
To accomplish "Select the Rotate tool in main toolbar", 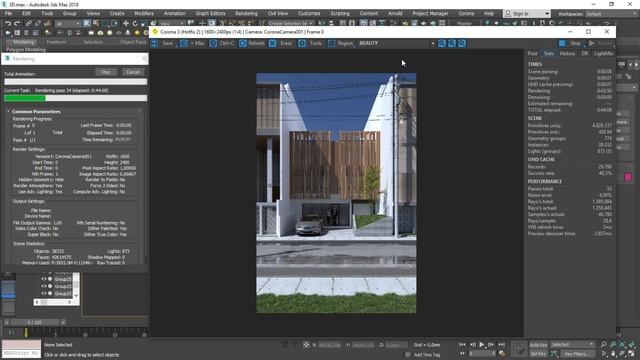I will point(135,24).
